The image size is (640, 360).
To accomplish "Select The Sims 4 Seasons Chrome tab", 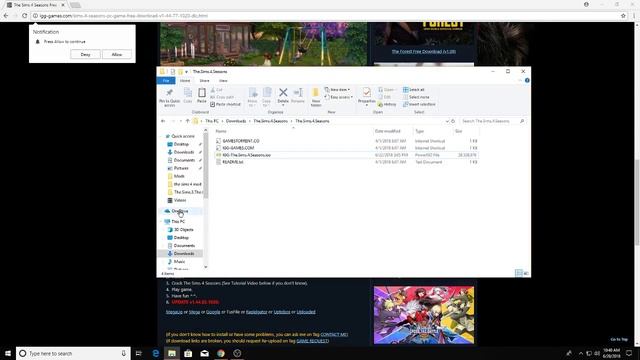I will [36, 5].
